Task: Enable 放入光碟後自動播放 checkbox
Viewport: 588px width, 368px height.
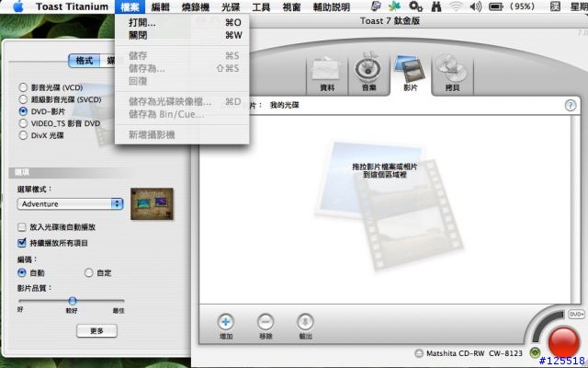Action: (x=22, y=227)
